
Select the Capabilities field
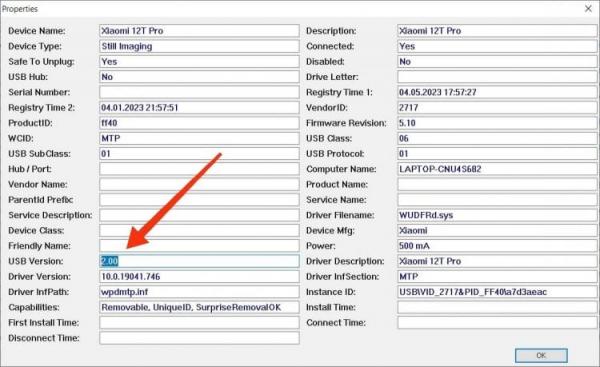click(199, 307)
